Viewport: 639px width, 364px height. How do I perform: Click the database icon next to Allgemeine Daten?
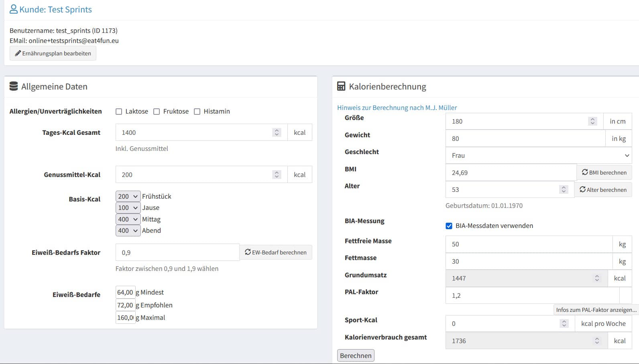[14, 86]
